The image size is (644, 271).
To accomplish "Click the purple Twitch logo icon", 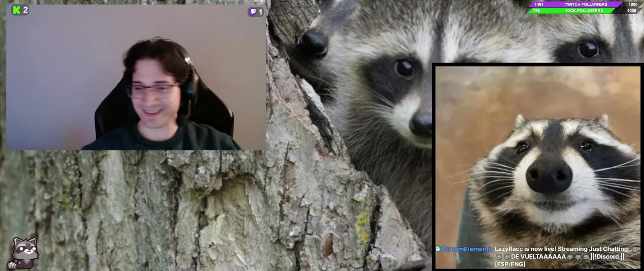I will tap(253, 12).
